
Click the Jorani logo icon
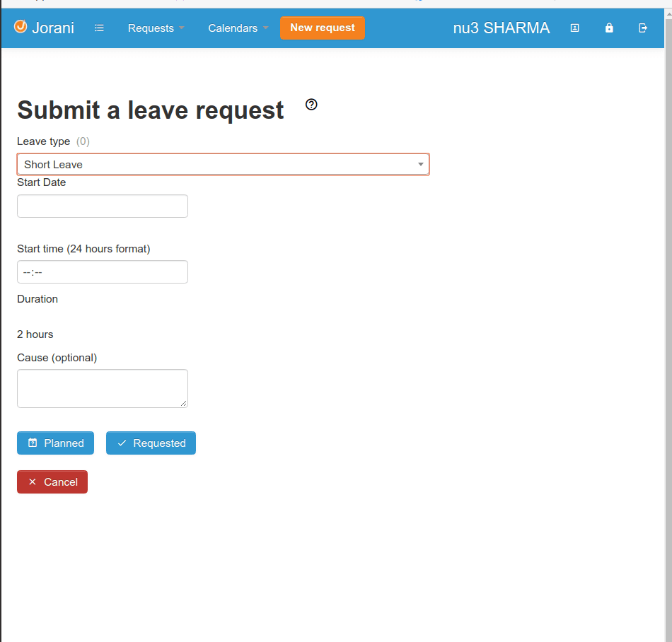[21, 27]
